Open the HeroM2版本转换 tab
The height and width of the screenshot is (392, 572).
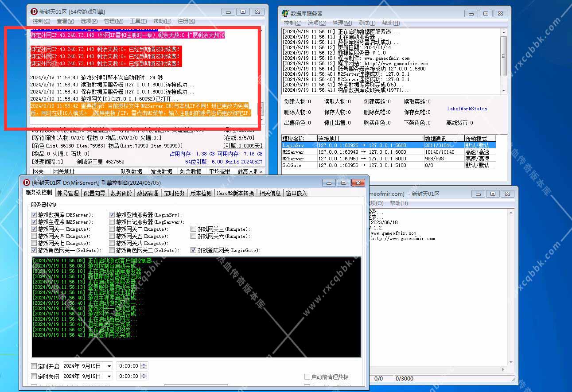click(x=235, y=193)
